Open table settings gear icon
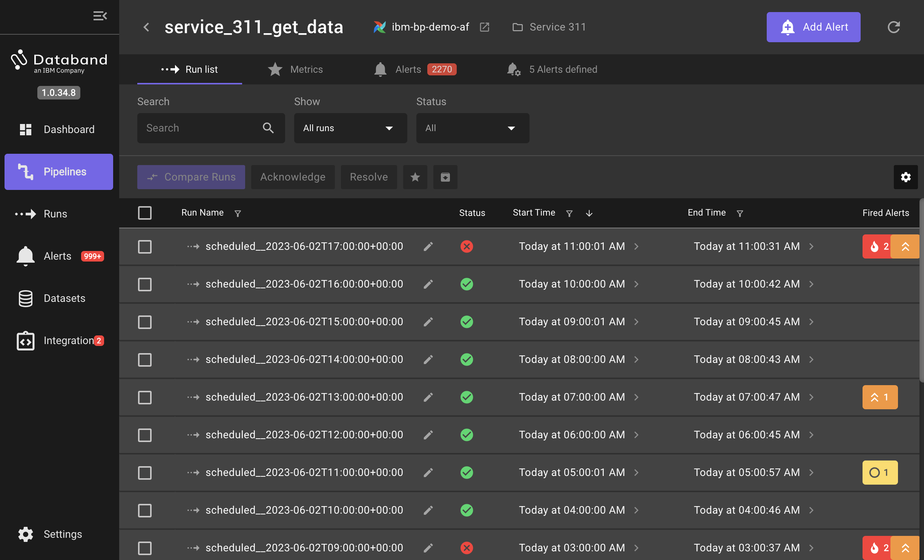 pos(906,177)
